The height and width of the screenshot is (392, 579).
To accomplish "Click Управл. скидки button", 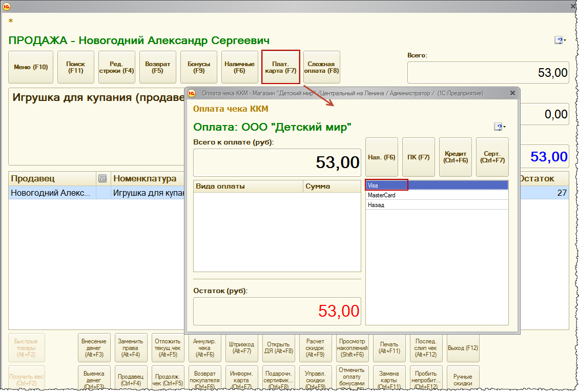I will click(315, 378).
